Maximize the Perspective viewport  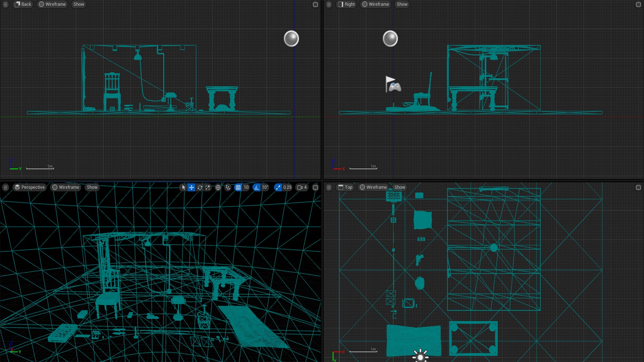pos(315,187)
